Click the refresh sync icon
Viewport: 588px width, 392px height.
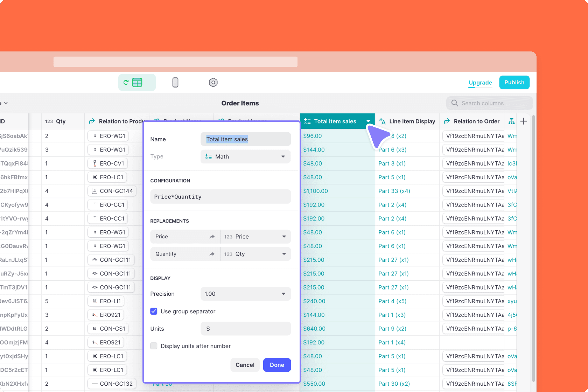pos(126,83)
